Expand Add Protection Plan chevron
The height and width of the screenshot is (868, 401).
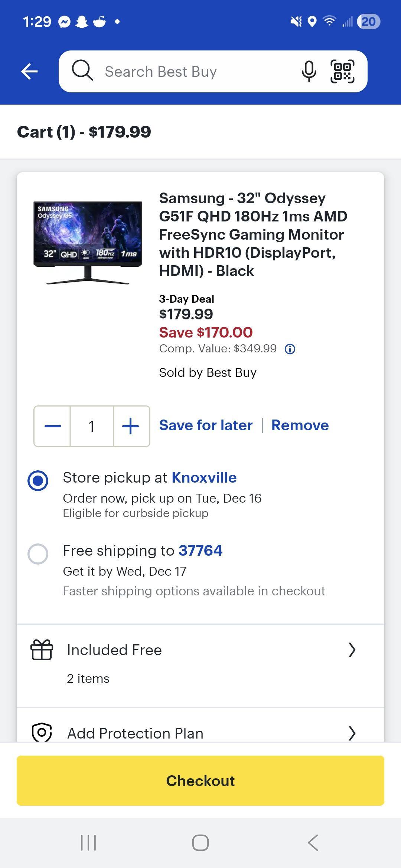(x=352, y=733)
